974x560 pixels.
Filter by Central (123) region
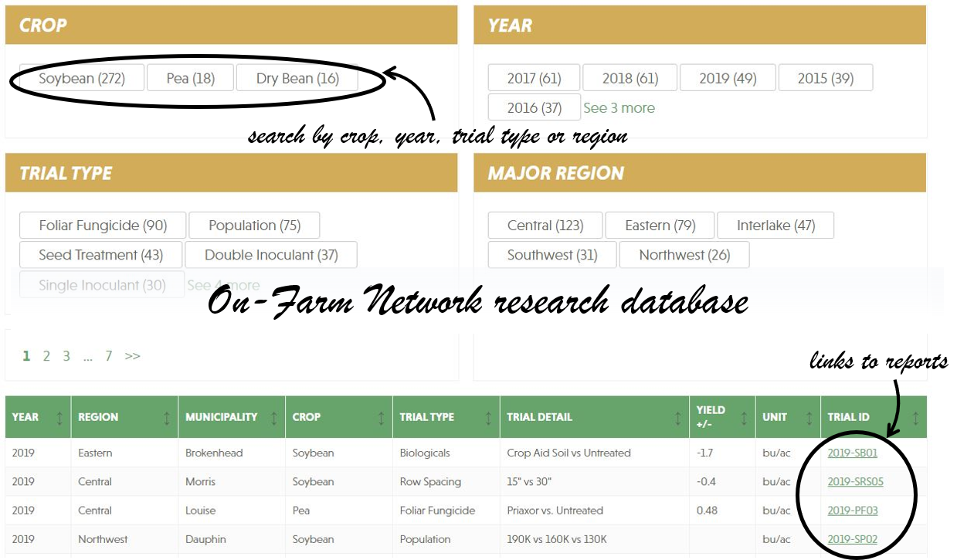(x=545, y=226)
